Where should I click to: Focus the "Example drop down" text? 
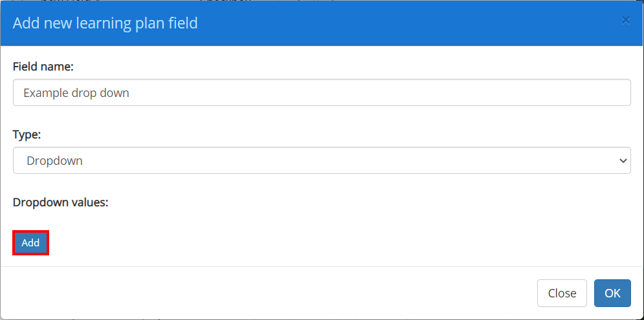(76, 93)
